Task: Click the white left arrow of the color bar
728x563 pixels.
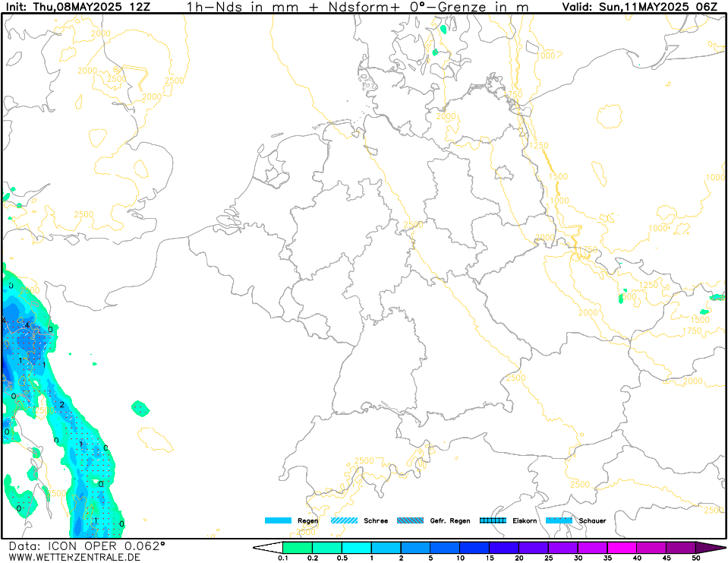Action: [x=269, y=548]
